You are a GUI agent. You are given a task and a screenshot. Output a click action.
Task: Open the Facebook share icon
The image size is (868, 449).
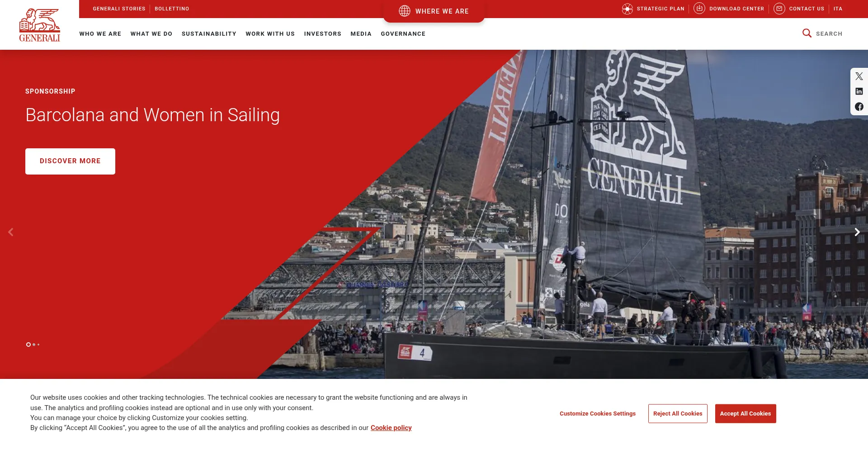click(x=859, y=107)
